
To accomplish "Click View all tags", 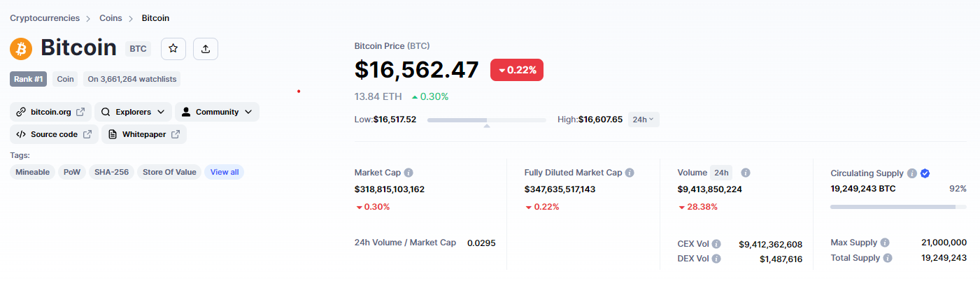I will pos(224,172).
